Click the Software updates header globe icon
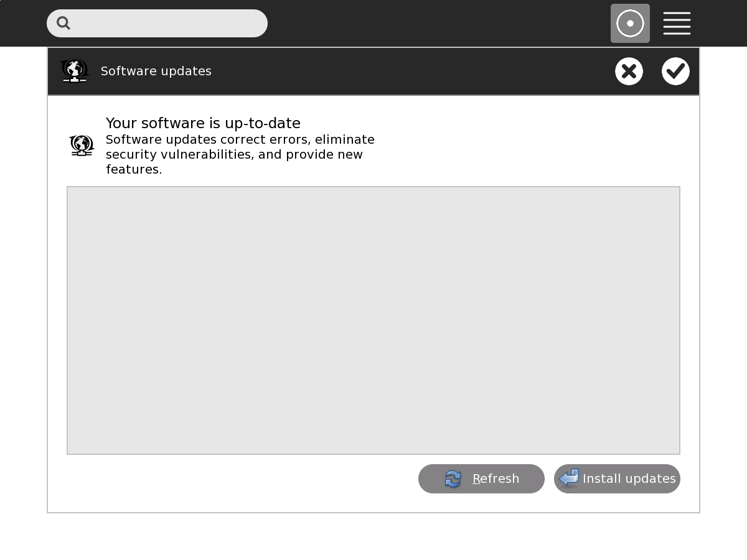The width and height of the screenshot is (747, 560). (75, 71)
